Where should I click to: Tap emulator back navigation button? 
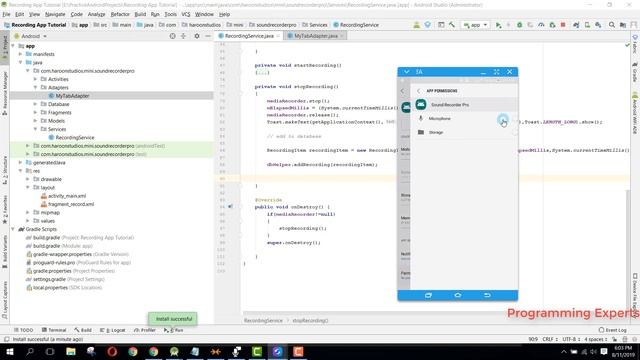pyautogui.click(x=487, y=295)
